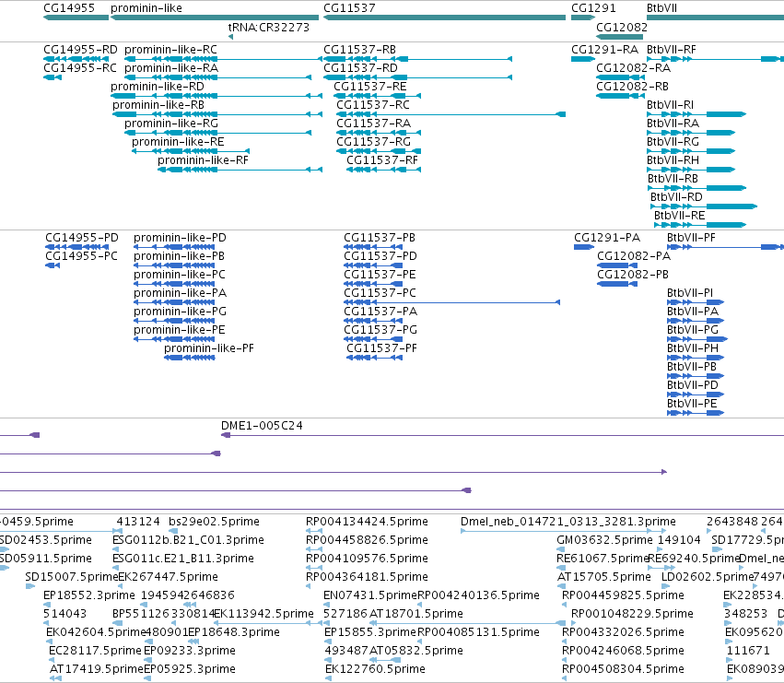The image size is (784, 683).
Task: Select transcript BtbVII-RE
Action: (x=680, y=216)
